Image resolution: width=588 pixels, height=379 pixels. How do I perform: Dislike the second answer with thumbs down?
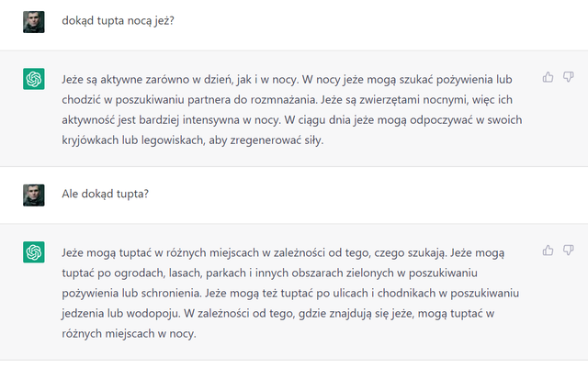pos(568,251)
